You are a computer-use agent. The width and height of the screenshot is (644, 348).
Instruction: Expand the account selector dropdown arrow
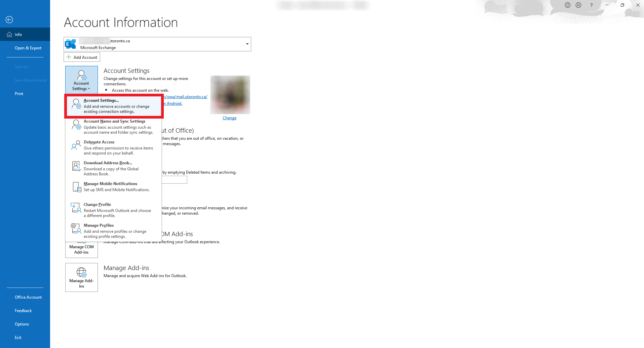pos(247,44)
